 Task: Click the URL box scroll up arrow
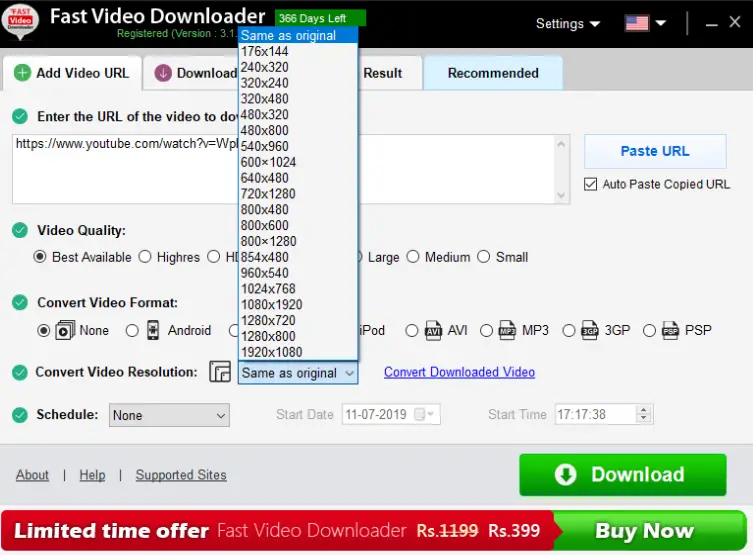[561, 144]
